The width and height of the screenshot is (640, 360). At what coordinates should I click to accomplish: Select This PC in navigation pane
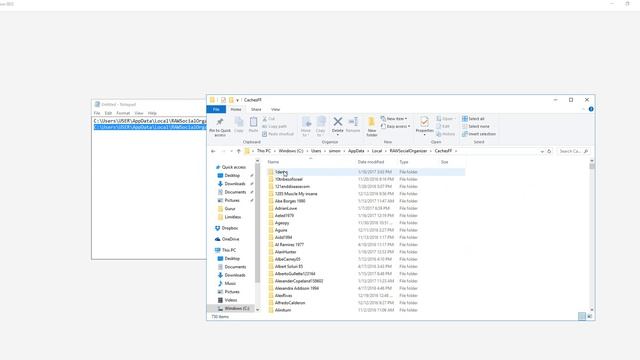[x=225, y=250]
